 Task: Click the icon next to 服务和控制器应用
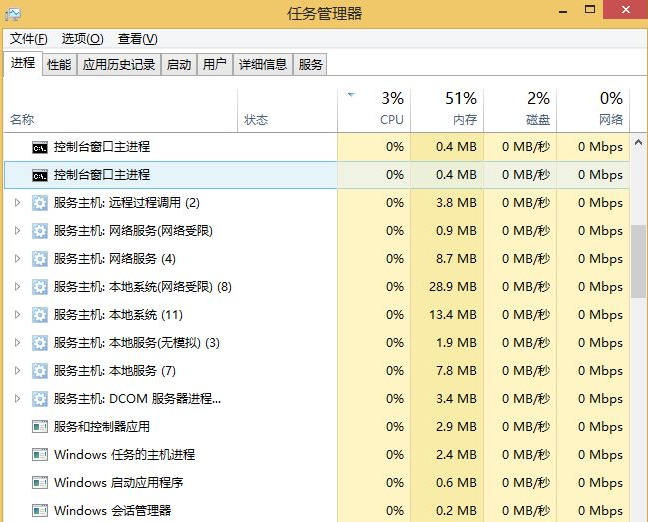40,427
